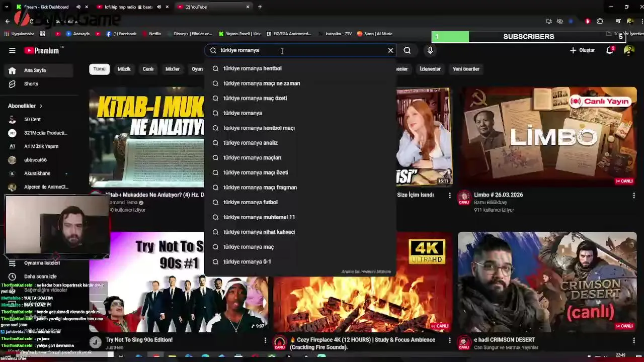Image resolution: width=644 pixels, height=362 pixels.
Task: Open the Crimson Desert live thumbnail
Action: (547, 282)
